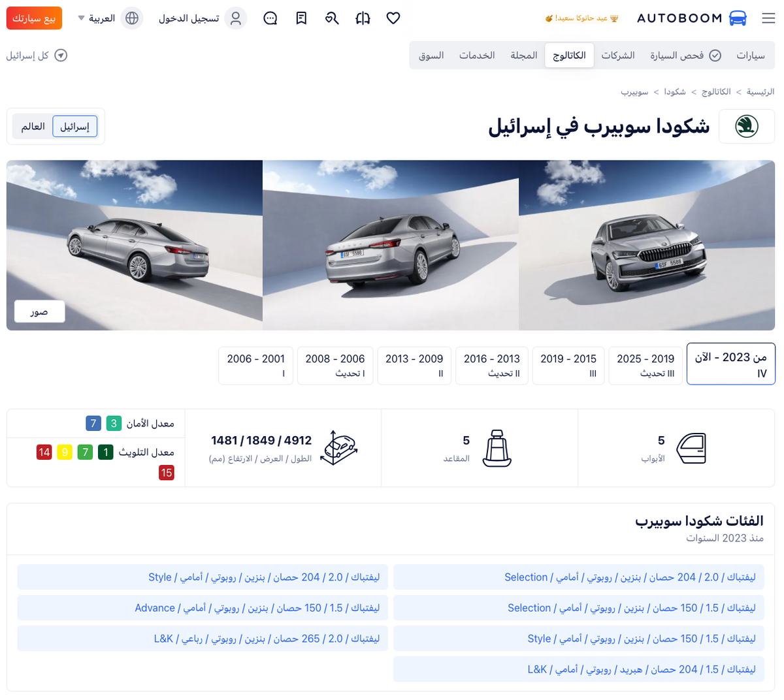This screenshot has width=784, height=700.
Task: Open the فحص السيارة tab
Action: pos(685,56)
